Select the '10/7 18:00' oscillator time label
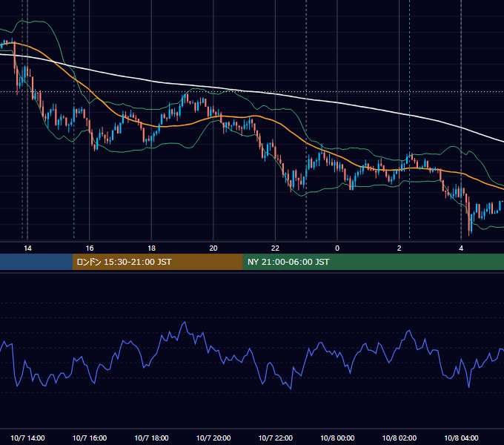The image size is (504, 445). (151, 438)
